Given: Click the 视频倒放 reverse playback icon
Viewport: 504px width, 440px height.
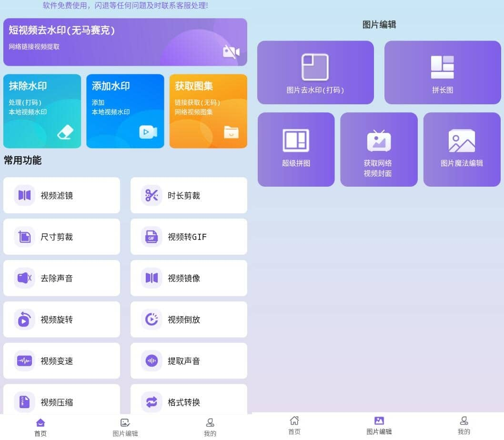Looking at the screenshot, I should [151, 320].
